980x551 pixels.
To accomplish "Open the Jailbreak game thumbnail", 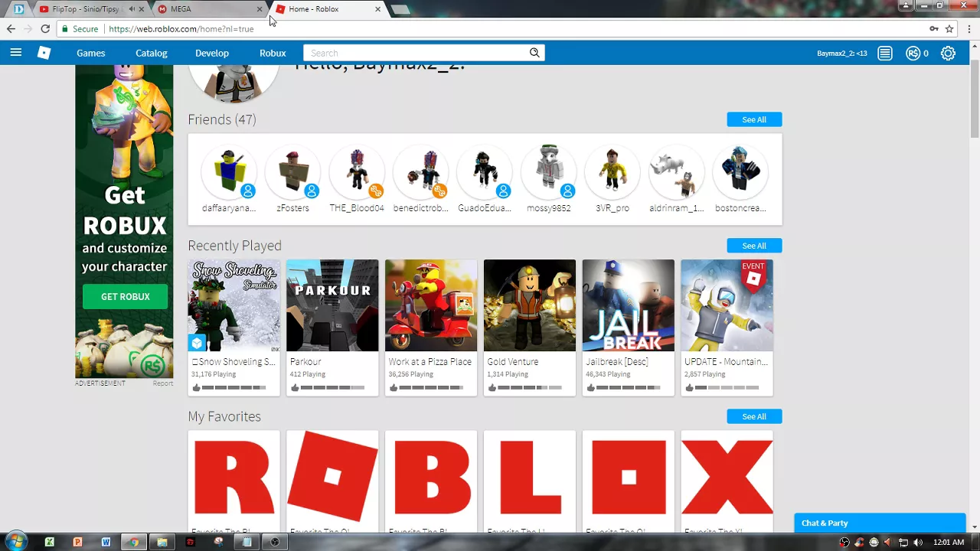I will (x=629, y=305).
